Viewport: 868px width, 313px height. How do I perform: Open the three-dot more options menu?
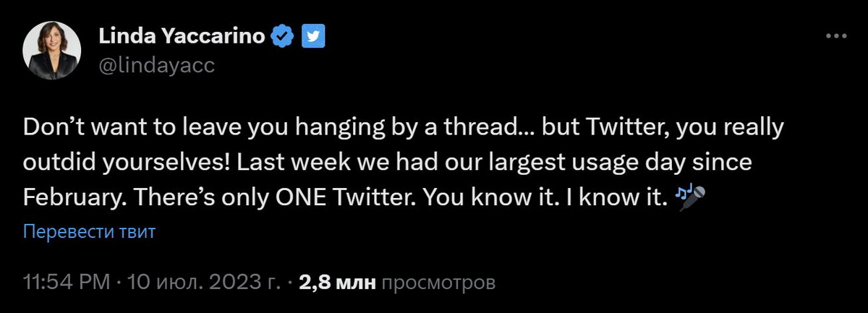(835, 36)
